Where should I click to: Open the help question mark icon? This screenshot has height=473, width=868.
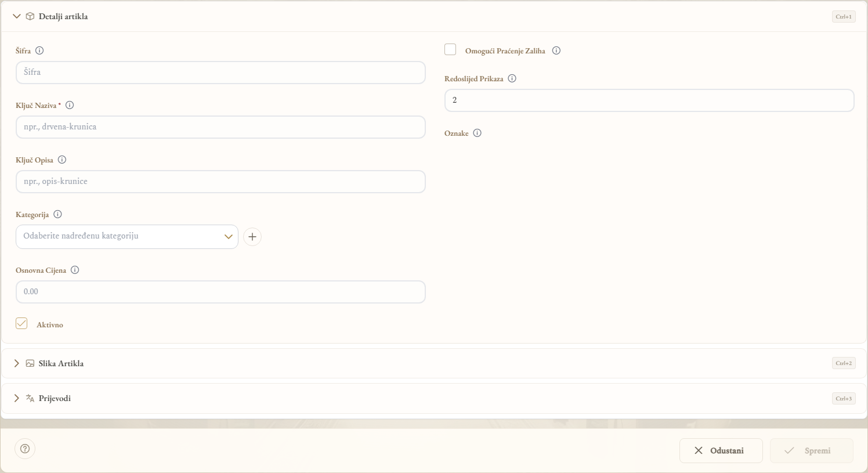pos(25,449)
